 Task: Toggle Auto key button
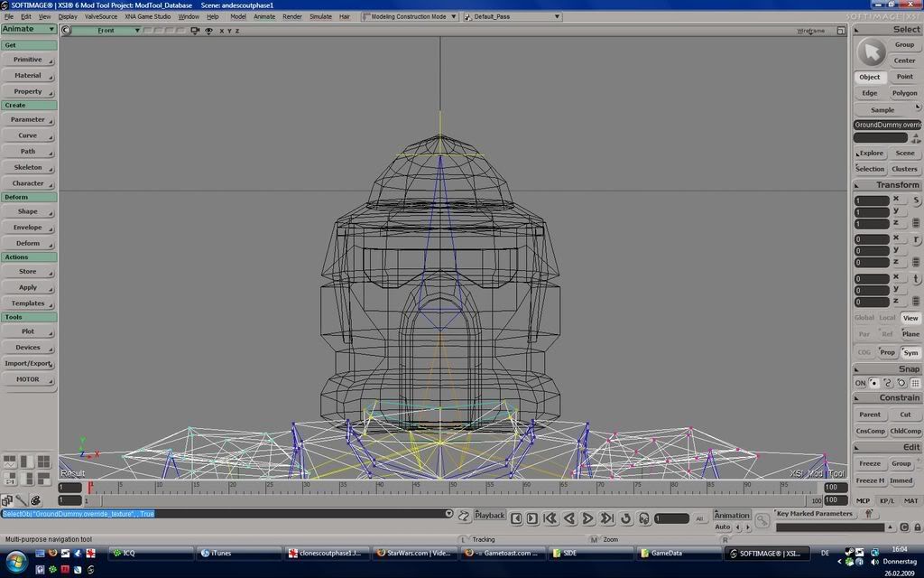[x=723, y=527]
